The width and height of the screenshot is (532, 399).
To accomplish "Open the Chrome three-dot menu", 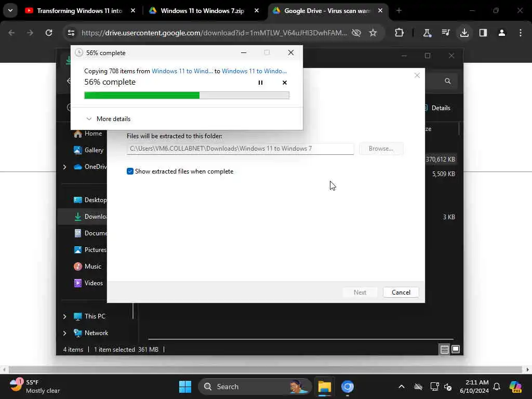I will click(521, 33).
